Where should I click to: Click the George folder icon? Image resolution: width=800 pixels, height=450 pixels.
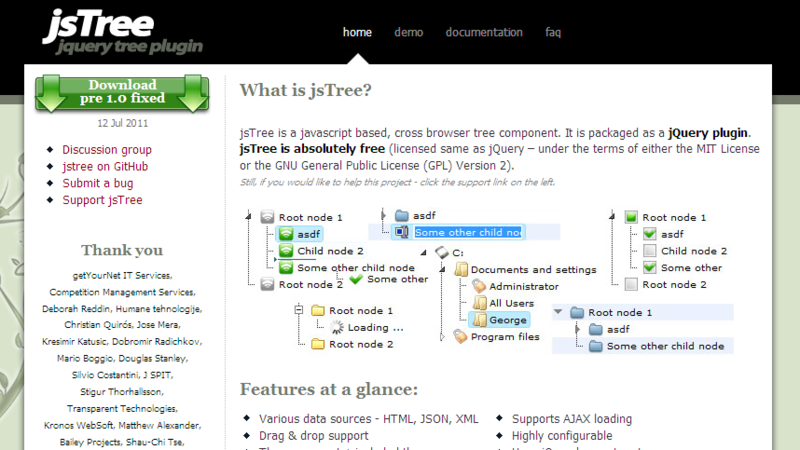(x=480, y=319)
